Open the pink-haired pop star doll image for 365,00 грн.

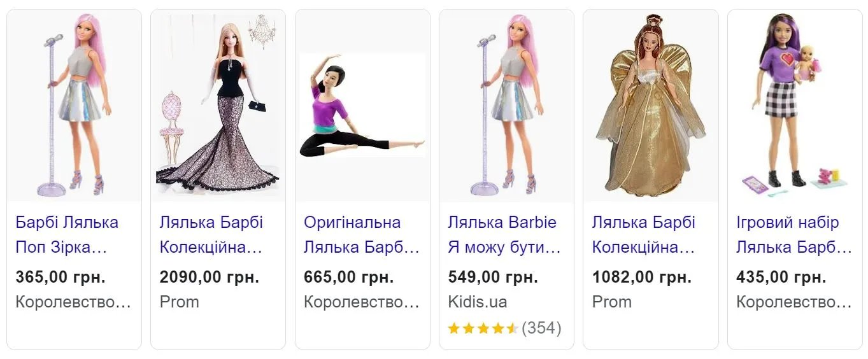tap(74, 106)
